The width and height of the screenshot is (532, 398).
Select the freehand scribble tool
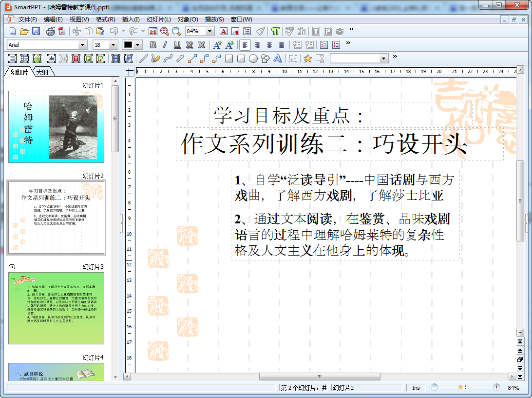(x=156, y=59)
